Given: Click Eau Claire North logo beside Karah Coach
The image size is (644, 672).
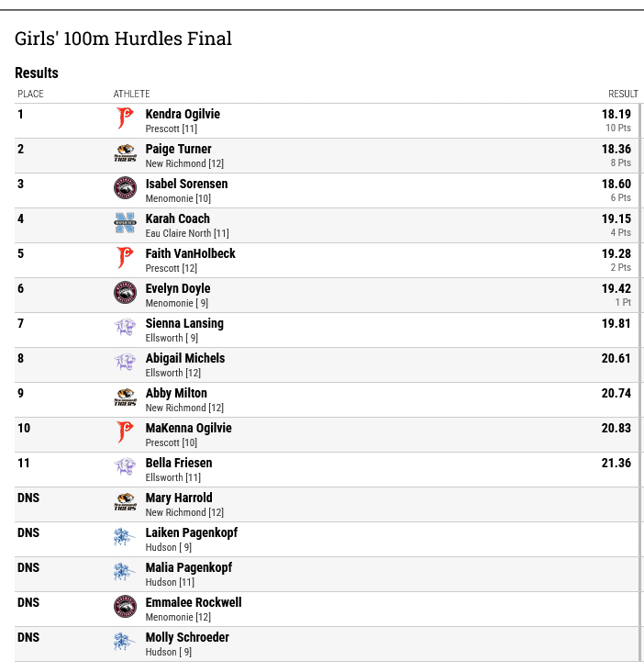Looking at the screenshot, I should pyautogui.click(x=125, y=223).
